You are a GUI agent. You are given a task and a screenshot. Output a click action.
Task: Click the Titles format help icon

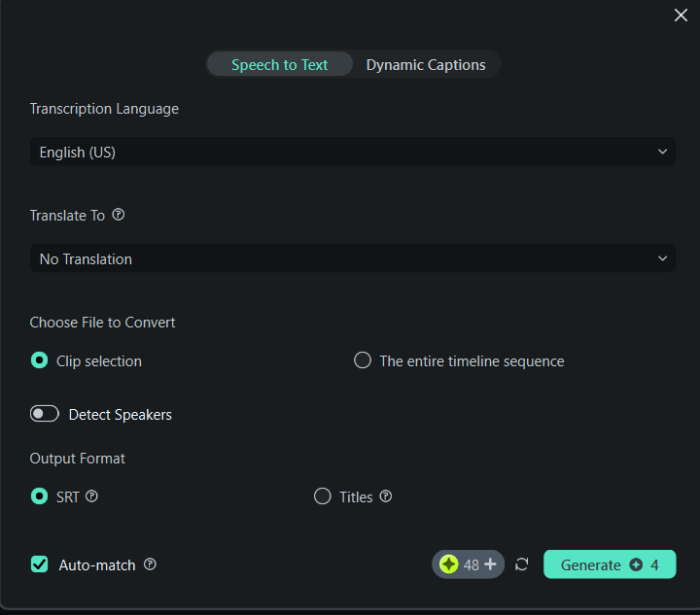click(x=386, y=496)
